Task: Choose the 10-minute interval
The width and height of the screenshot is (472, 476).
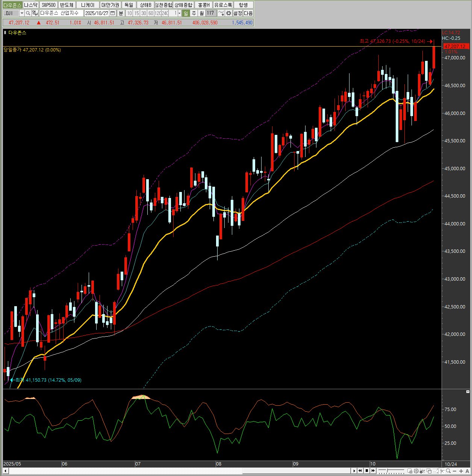Action: (129, 13)
